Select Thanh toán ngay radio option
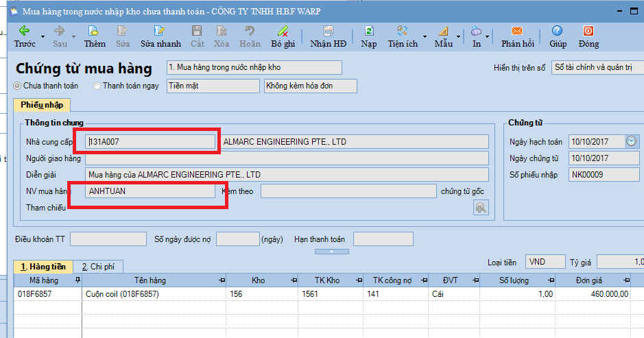Viewport: 644px width, 338px height. click(97, 86)
